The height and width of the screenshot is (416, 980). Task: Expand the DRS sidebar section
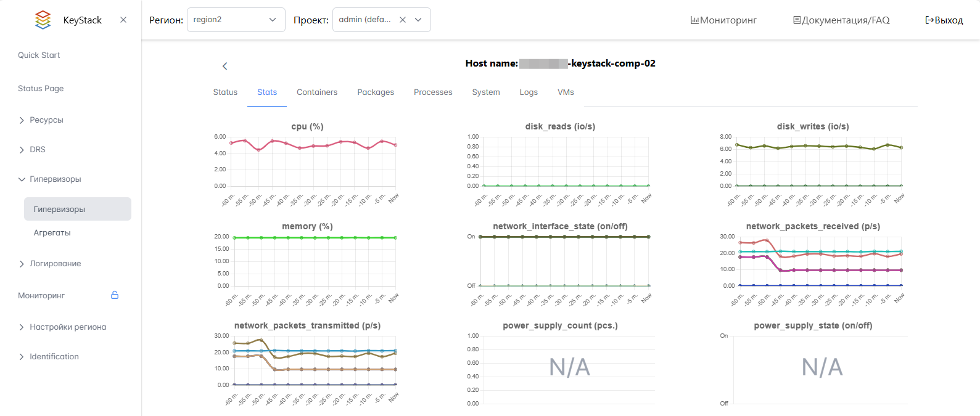click(38, 150)
